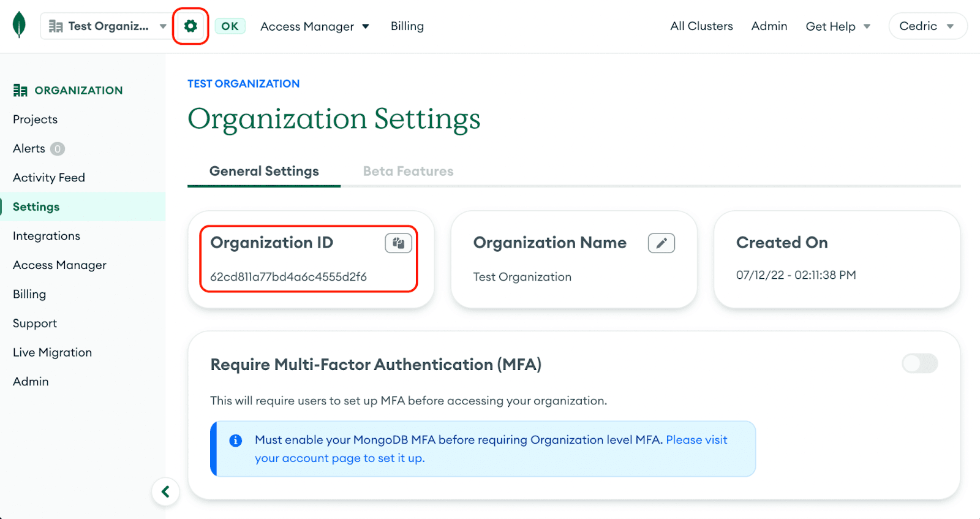Follow the account page setup link
Viewport: 980px width, 519px height.
pos(339,458)
